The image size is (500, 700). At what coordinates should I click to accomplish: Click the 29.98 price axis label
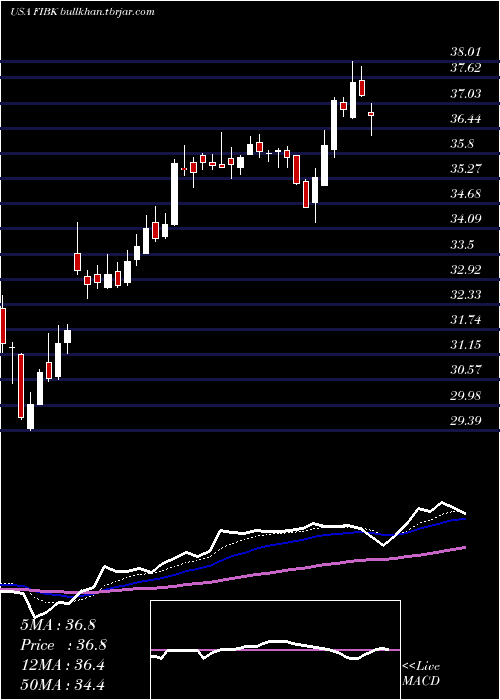point(466,396)
